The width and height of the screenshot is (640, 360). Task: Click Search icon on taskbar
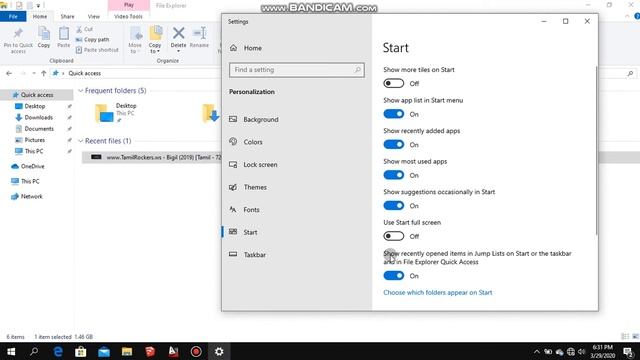[34, 351]
